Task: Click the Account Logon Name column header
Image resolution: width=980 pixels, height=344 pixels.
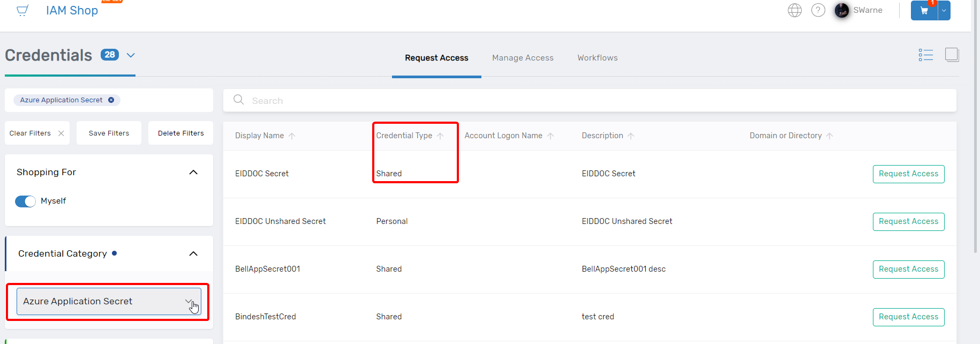Action: [x=503, y=136]
